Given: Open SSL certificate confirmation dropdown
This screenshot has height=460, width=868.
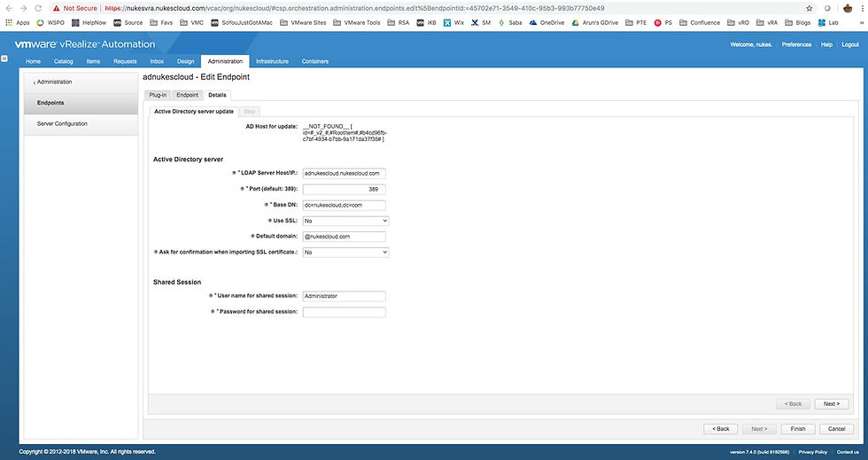Looking at the screenshot, I should [x=345, y=253].
